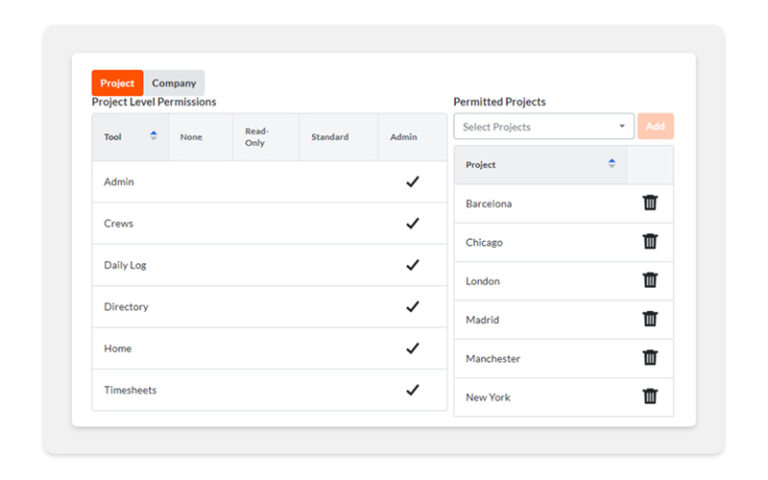Image resolution: width=768 pixels, height=480 pixels.
Task: Toggle the Admin checkmark for Daily Log
Action: (412, 265)
